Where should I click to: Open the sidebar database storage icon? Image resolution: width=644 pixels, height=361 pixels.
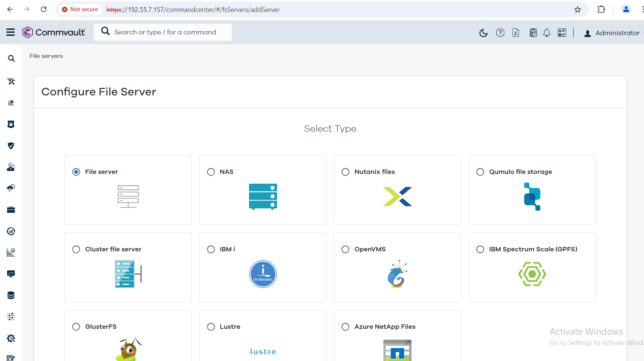pyautogui.click(x=11, y=296)
